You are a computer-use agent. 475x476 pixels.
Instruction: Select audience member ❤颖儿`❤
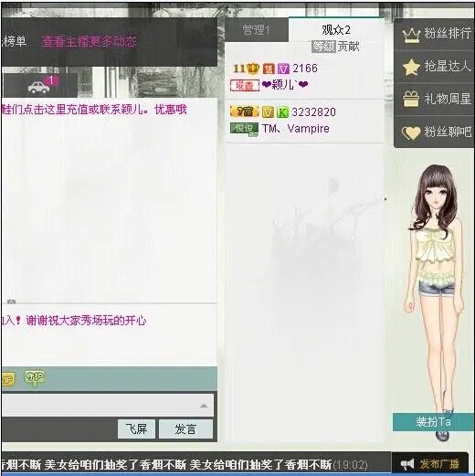[285, 85]
